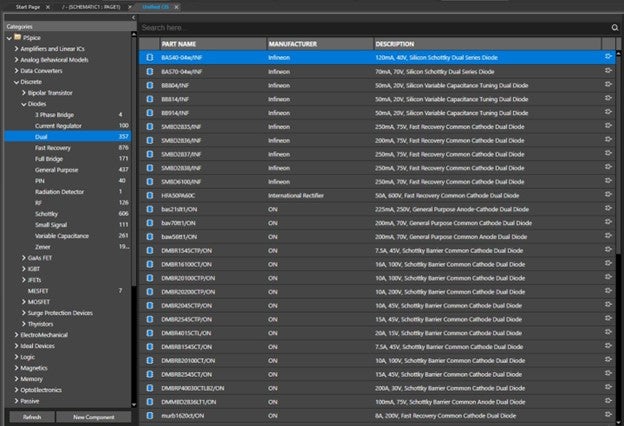Expand the Thyristors subcategory
This screenshot has height=426, width=624.
(24, 324)
